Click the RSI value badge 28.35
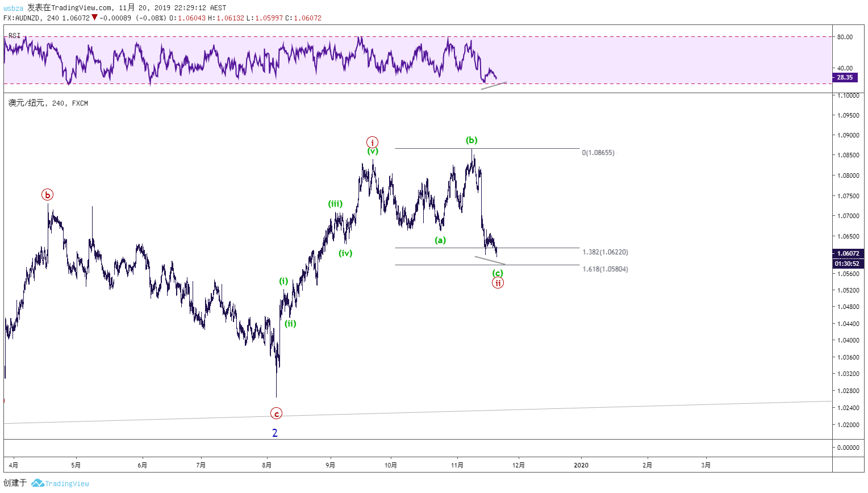 click(845, 77)
